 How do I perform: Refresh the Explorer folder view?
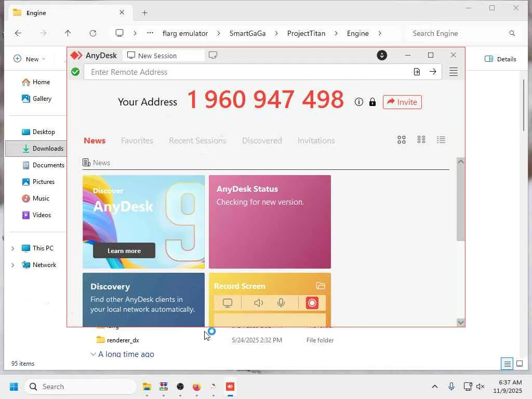[x=93, y=33]
